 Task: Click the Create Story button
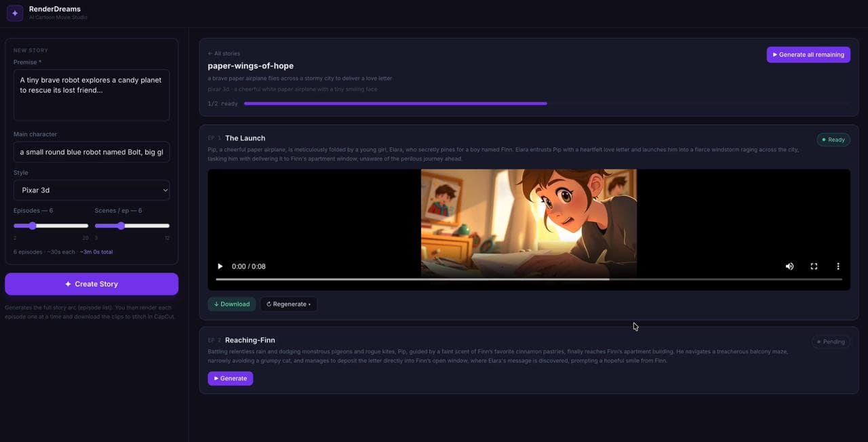pos(92,284)
